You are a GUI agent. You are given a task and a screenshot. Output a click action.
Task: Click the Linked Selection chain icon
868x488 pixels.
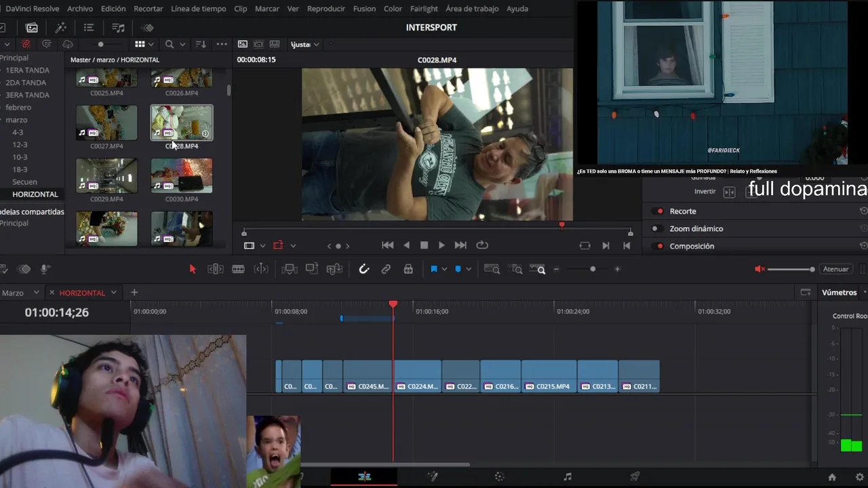click(x=386, y=269)
